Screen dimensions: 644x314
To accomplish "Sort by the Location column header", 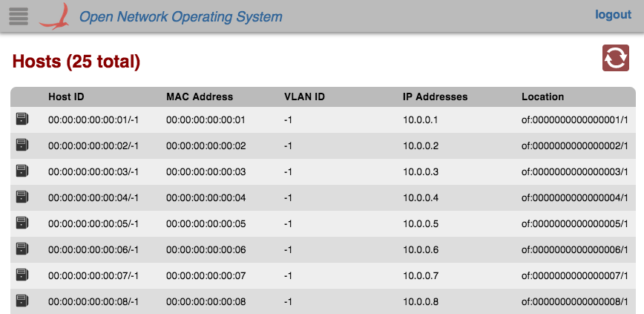I will 542,97.
